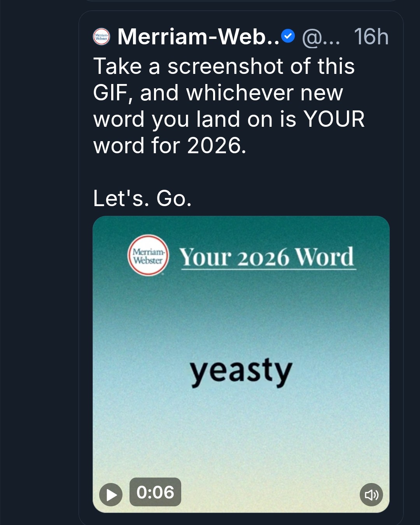Screen dimensions: 420x525
Task: Toggle the sound speaker icon on video
Action: [x=371, y=494]
